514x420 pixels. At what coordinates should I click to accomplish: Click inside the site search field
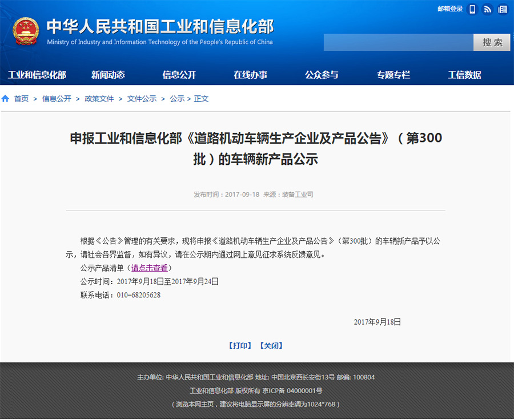coord(398,42)
